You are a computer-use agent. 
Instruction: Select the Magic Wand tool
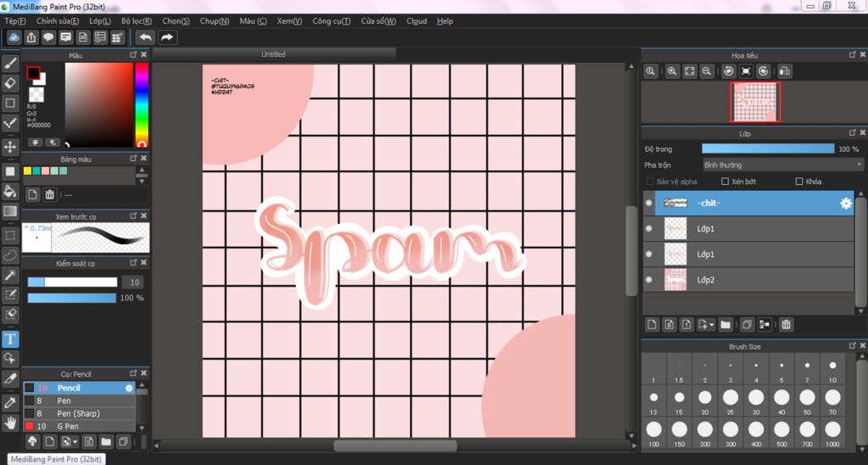[x=10, y=275]
